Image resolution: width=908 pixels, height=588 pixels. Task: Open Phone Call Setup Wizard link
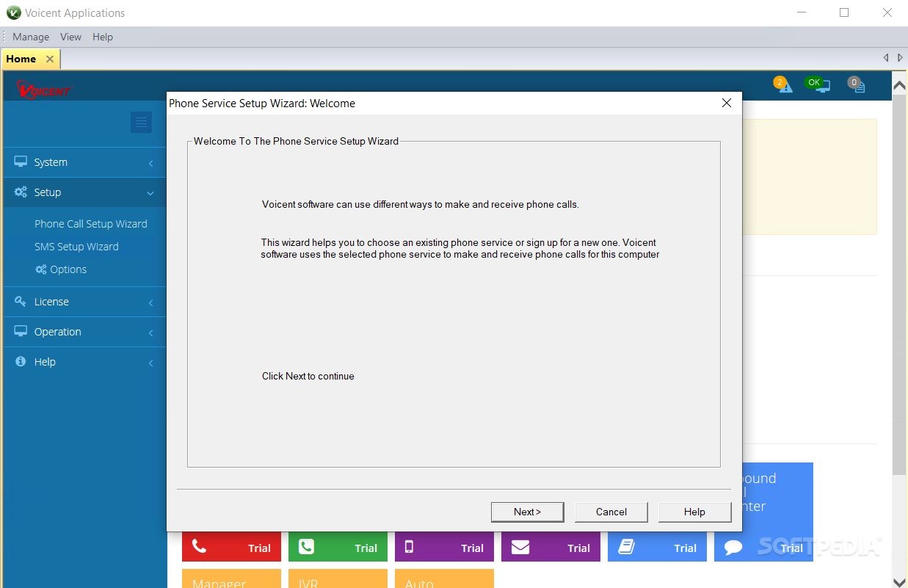[x=91, y=224]
